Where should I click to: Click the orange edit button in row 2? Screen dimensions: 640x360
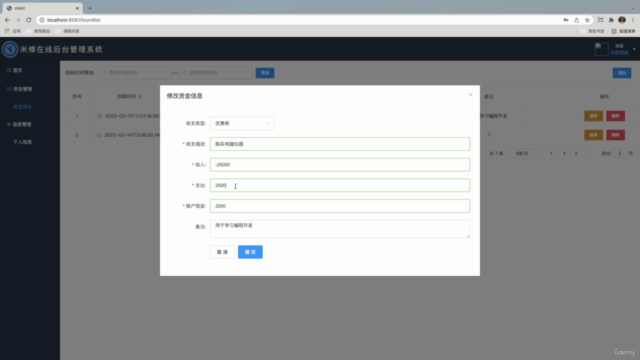593,135
